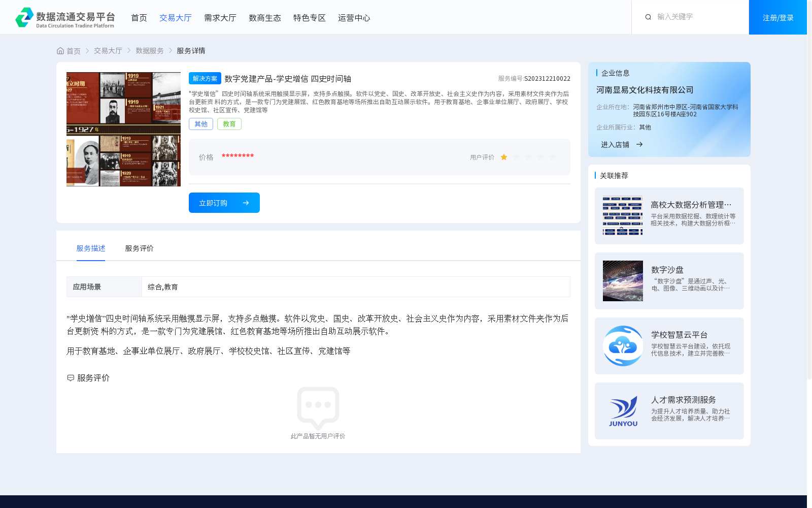Click the 立即订购 button
The width and height of the screenshot is (812, 508).
pyautogui.click(x=224, y=203)
